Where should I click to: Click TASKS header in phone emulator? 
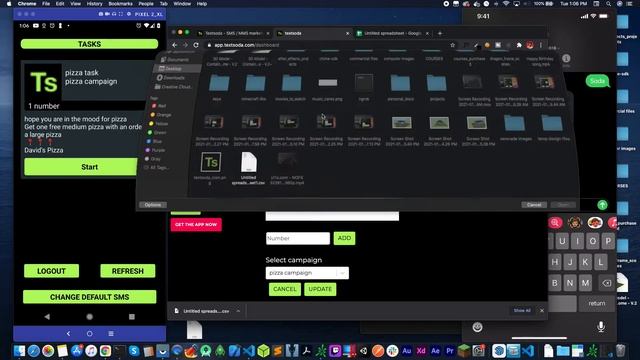[89, 44]
